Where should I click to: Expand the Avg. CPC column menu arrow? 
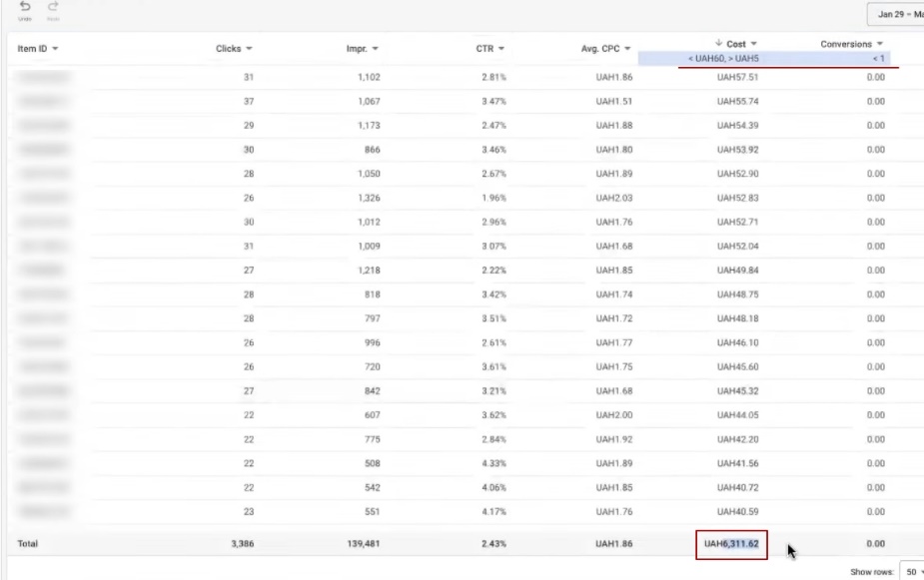tap(628, 49)
